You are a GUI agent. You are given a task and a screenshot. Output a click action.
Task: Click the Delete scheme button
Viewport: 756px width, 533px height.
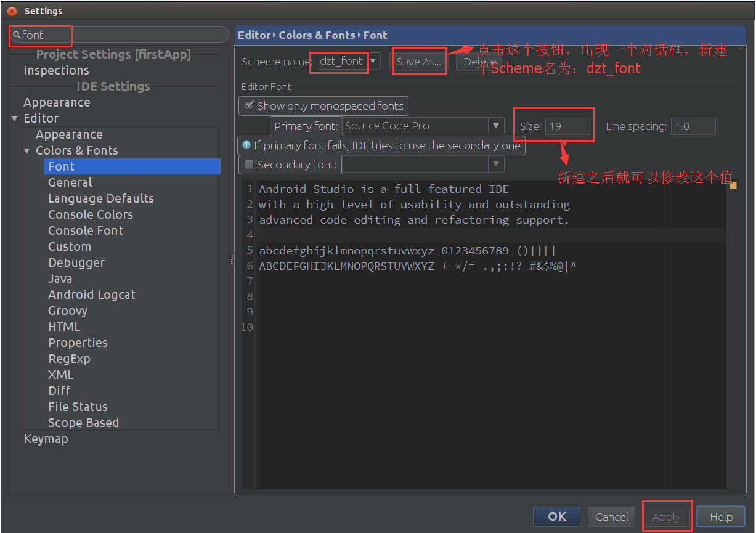coord(479,62)
